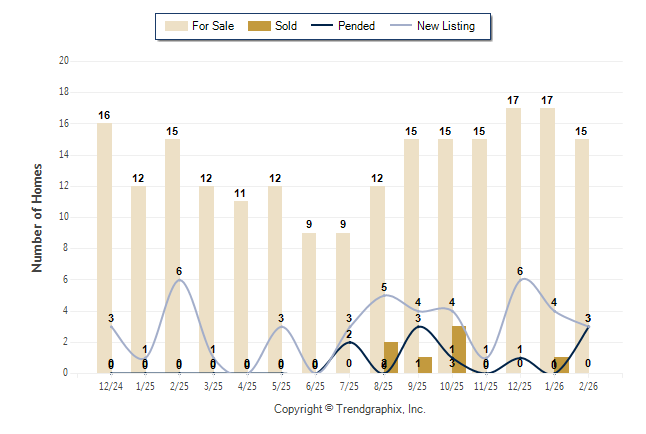This screenshot has height=434, width=646.
Task: Click the 8/25 Sold bar
Action: point(391,357)
